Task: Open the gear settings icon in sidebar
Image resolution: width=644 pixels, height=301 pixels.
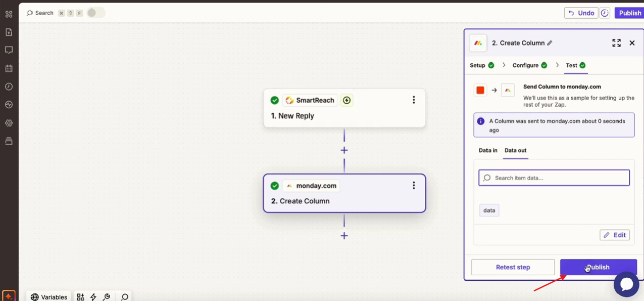Action: coord(9,123)
